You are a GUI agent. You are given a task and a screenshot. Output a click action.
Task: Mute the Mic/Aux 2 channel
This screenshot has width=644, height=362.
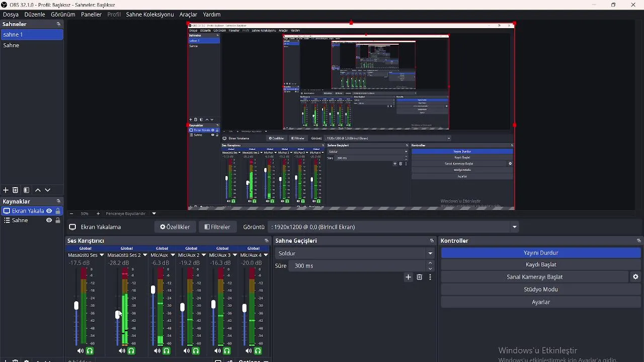[x=187, y=351]
